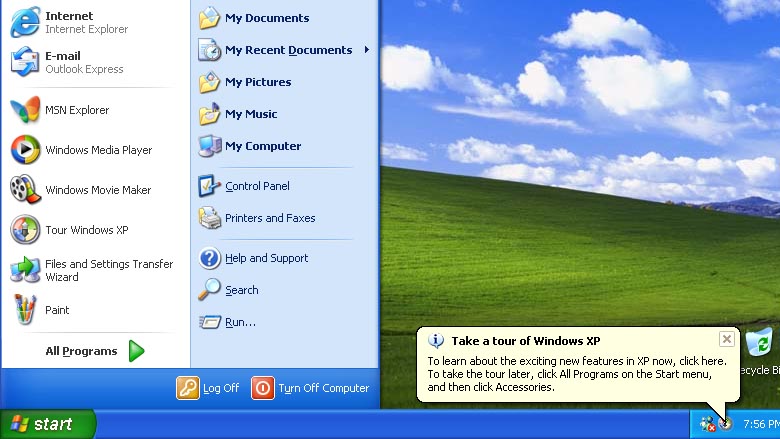
Task: Choose the Windows Media Player label
Action: 98,150
